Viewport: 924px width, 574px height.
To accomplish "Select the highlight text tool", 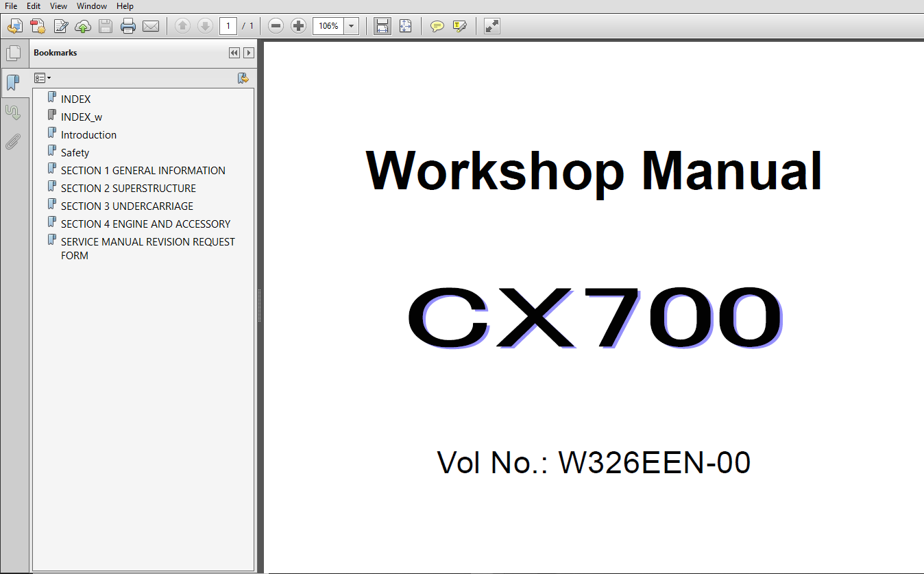I will pyautogui.click(x=459, y=26).
